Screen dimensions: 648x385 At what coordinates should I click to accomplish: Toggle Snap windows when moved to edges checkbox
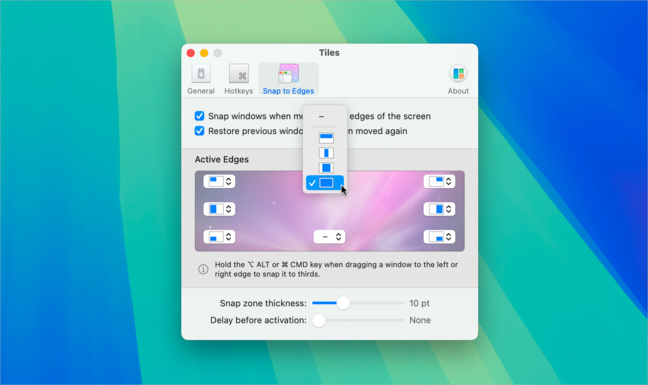pyautogui.click(x=199, y=116)
